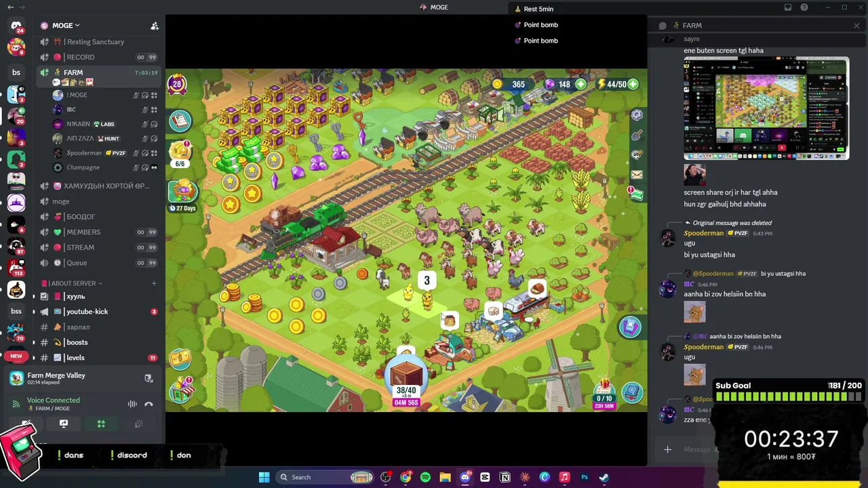The width and height of the screenshot is (868, 488).
Task: Disconnect from the voice channel
Action: (x=149, y=404)
